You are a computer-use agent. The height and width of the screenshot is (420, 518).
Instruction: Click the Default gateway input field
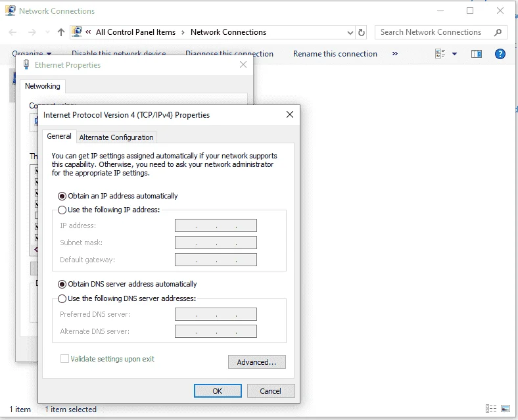[x=216, y=260]
